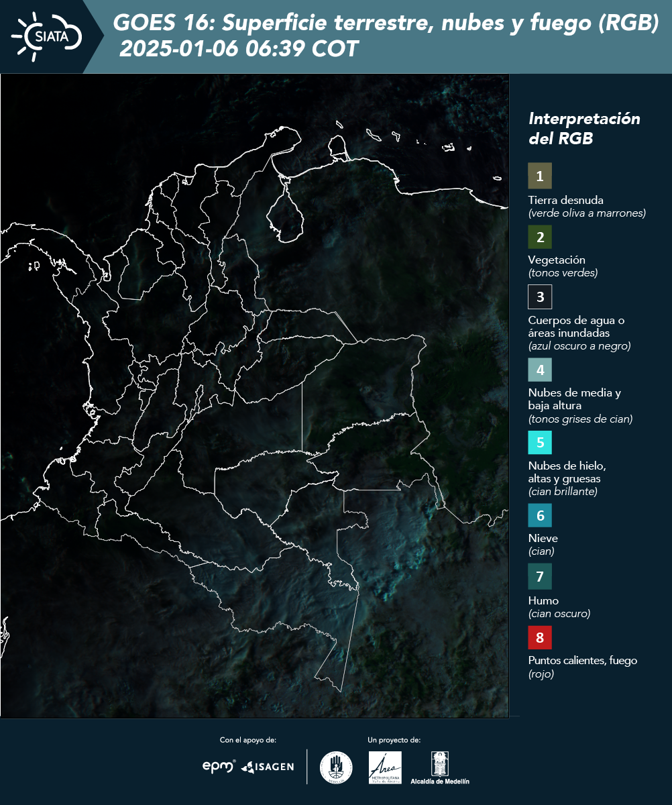Select legend swatch 5, Nubes de hielo
Viewport: 672px width, 805px height.
(x=540, y=443)
